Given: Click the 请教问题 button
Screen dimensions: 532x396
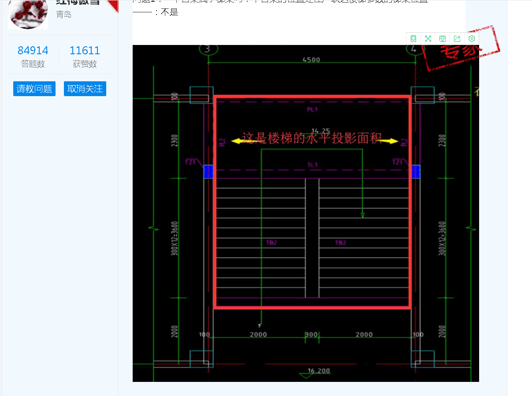Looking at the screenshot, I should tap(34, 89).
